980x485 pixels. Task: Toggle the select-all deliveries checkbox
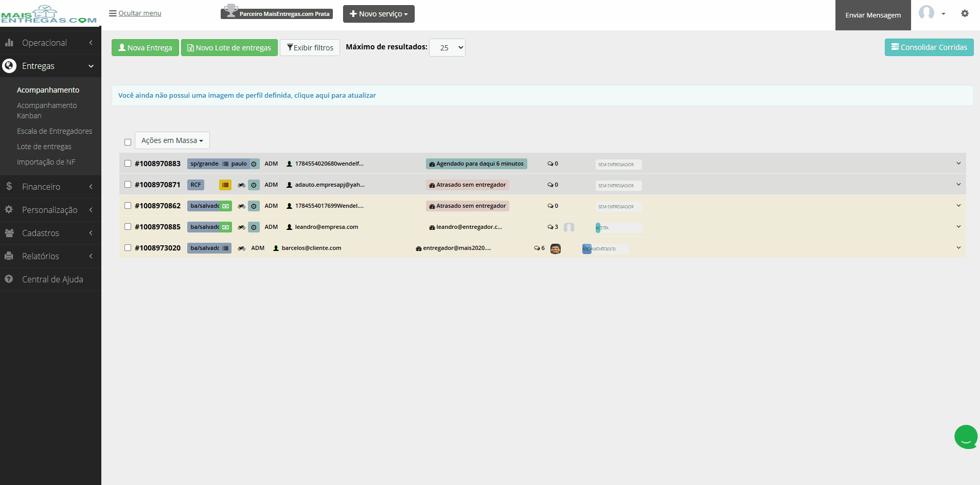point(128,142)
